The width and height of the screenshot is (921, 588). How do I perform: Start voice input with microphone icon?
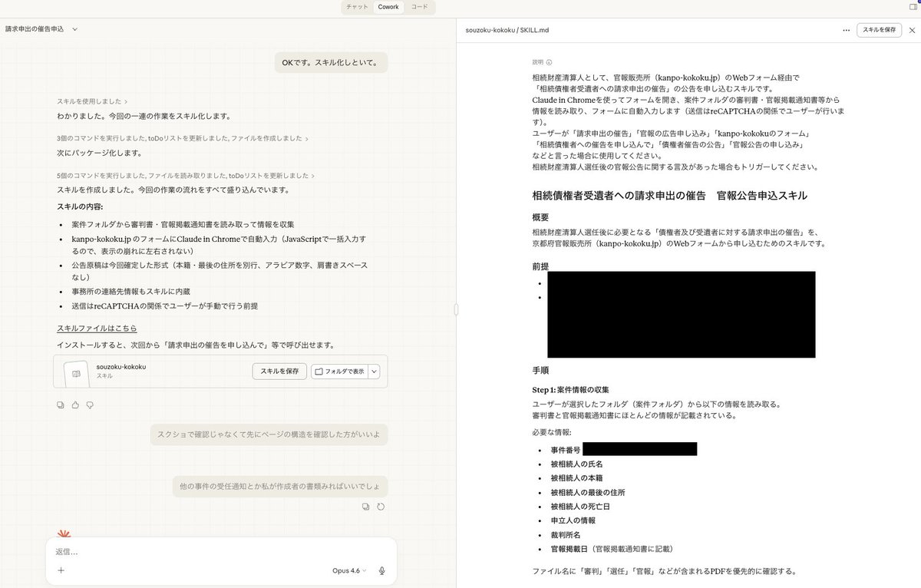(381, 570)
